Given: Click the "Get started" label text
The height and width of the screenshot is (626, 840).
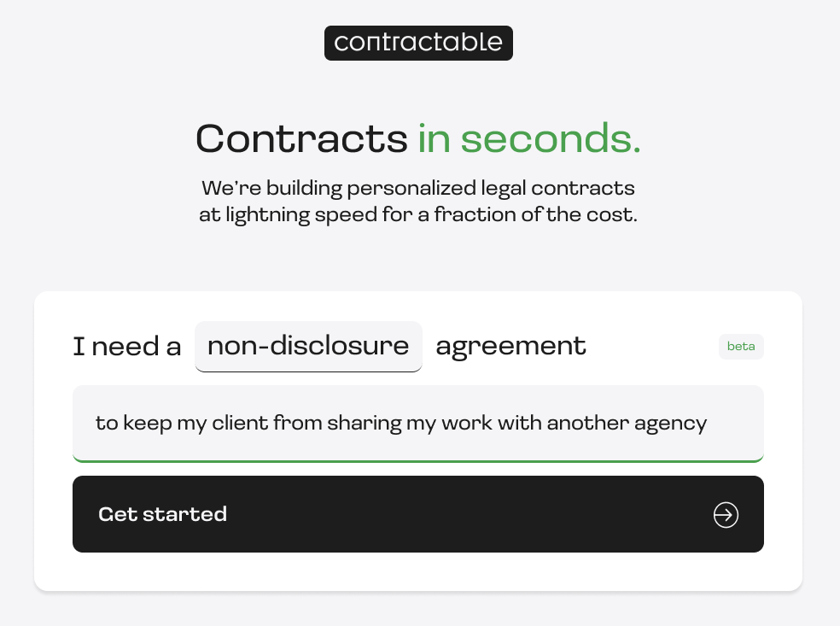Looking at the screenshot, I should (162, 514).
